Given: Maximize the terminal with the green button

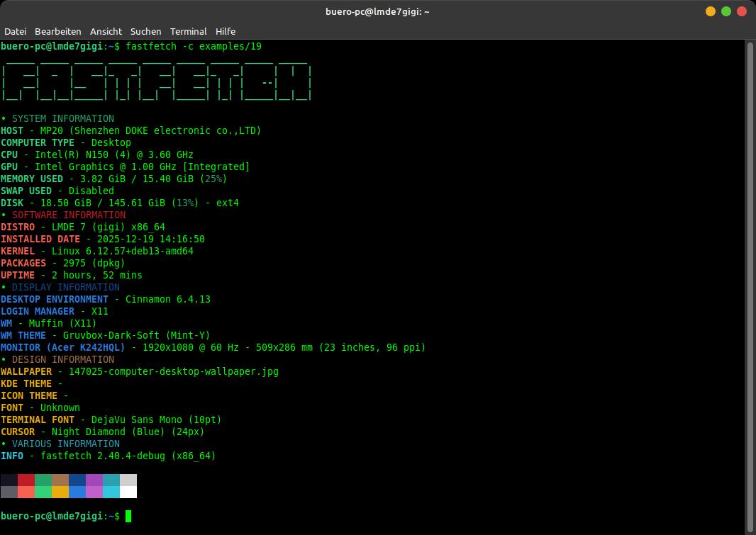Looking at the screenshot, I should coord(726,11).
